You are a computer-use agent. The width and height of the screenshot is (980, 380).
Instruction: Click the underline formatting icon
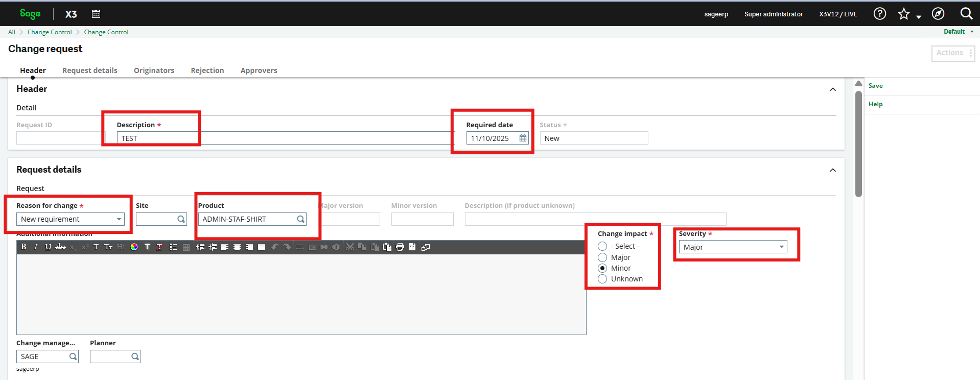48,247
